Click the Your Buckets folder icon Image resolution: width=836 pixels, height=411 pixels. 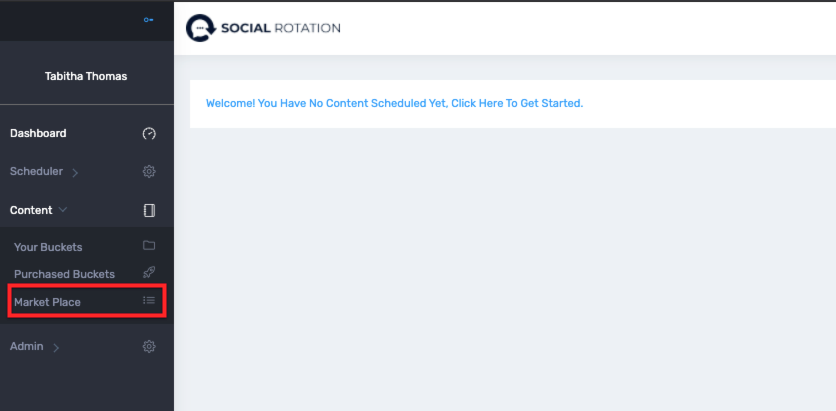(149, 245)
